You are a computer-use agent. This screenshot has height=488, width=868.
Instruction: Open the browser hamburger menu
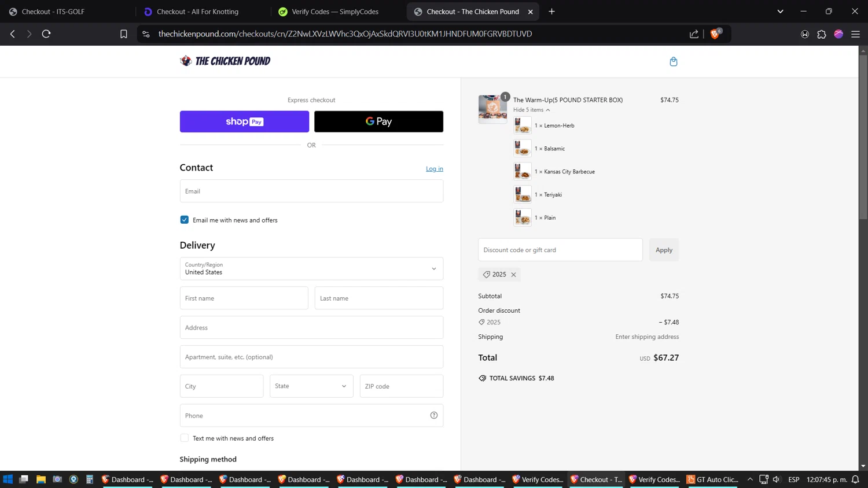[x=855, y=34]
